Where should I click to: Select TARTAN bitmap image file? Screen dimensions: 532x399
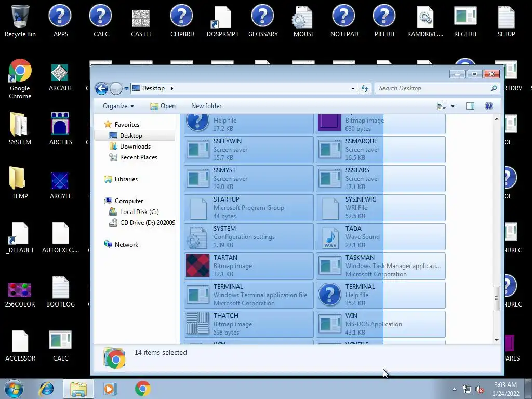pos(249,266)
